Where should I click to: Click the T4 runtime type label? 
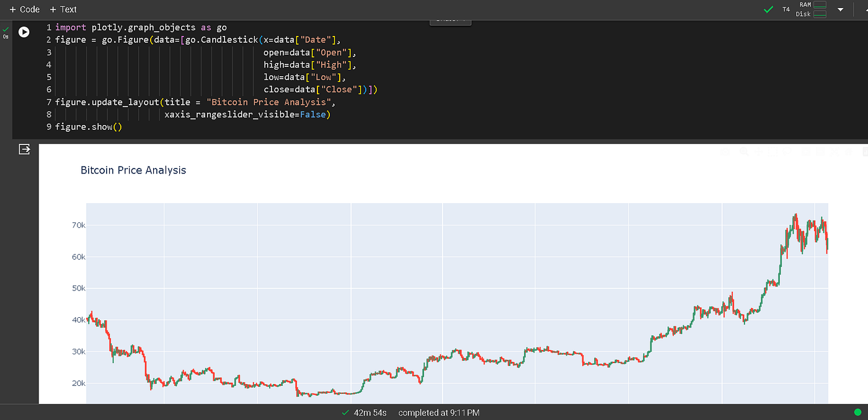click(786, 9)
